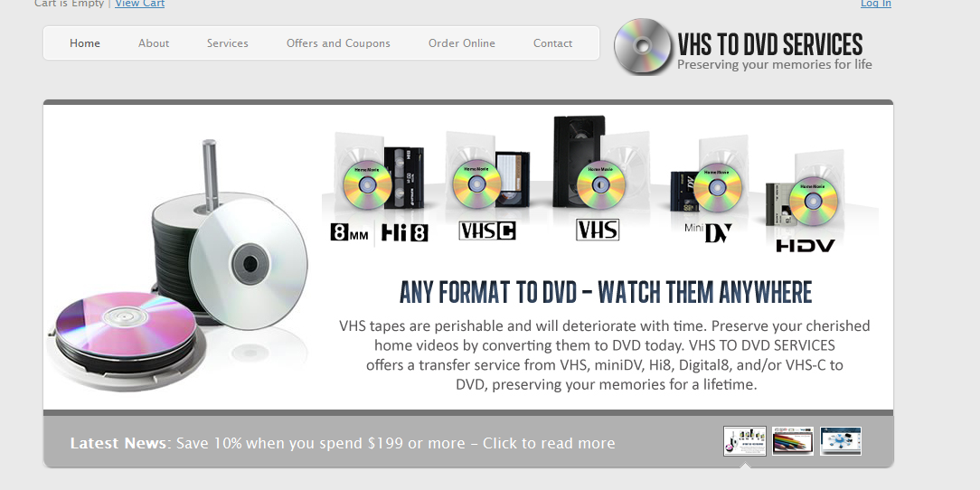Click the VHS format logo

598,230
